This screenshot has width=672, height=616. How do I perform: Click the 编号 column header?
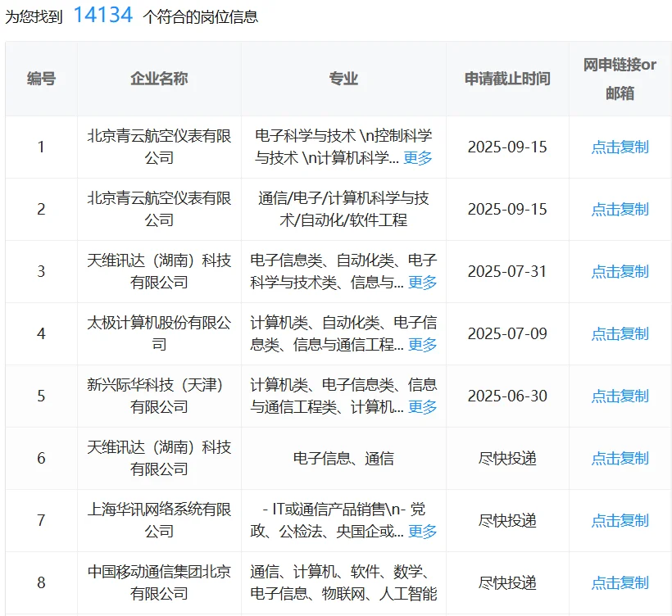click(41, 79)
